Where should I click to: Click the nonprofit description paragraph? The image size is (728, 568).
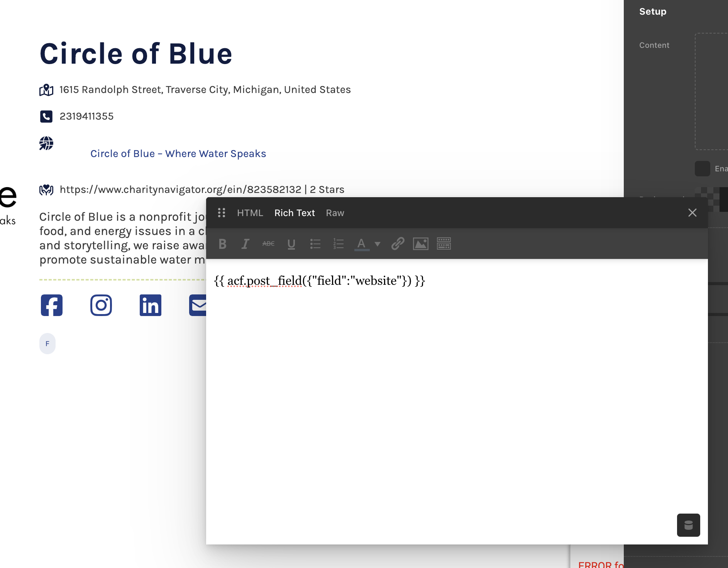123,238
